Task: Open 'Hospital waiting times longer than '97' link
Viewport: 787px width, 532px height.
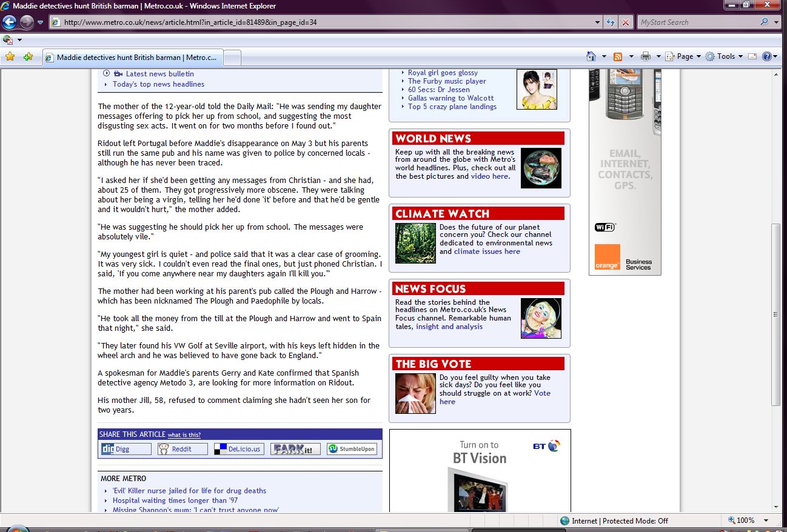Action: pyautogui.click(x=175, y=500)
